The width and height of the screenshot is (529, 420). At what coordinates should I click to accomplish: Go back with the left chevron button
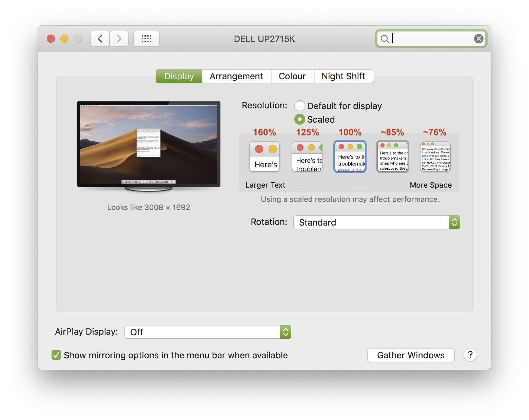(100, 39)
